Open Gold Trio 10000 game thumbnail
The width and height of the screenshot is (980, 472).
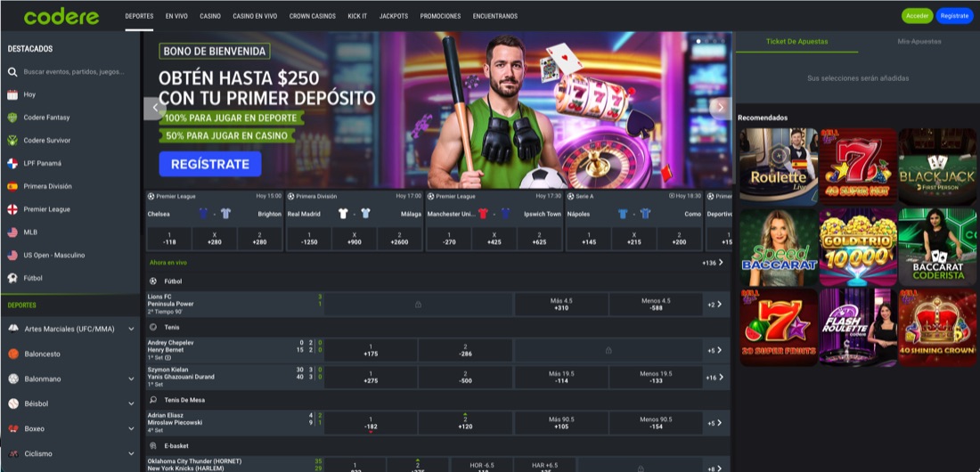[858, 247]
